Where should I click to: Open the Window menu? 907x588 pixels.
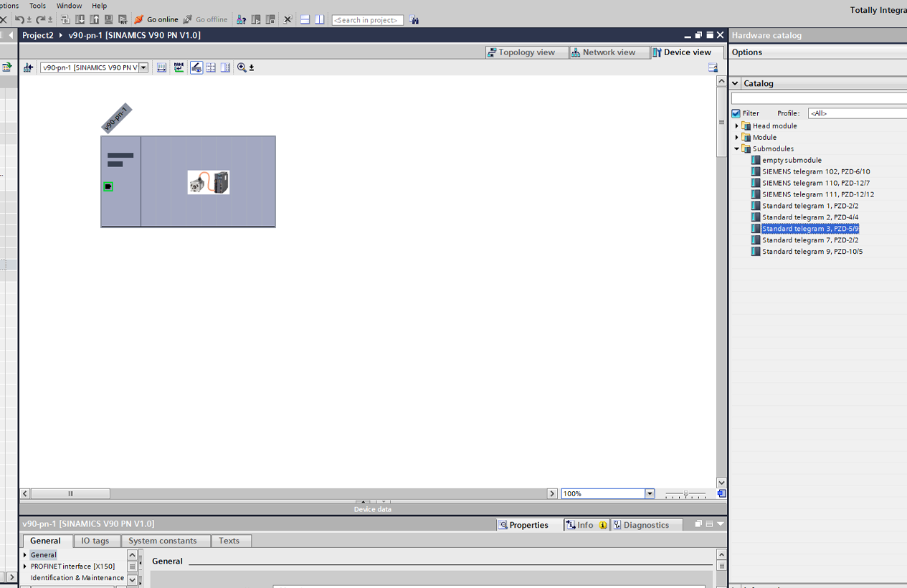coord(70,6)
